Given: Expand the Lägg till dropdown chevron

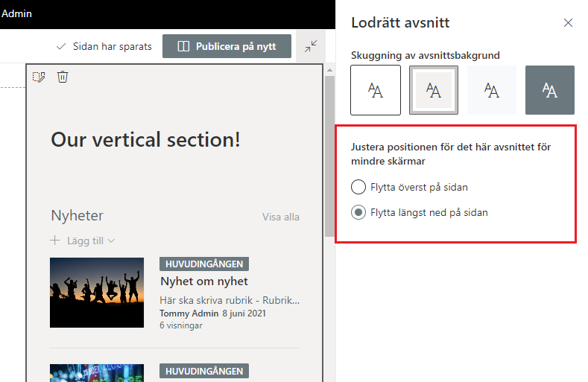Looking at the screenshot, I should pos(111,241).
